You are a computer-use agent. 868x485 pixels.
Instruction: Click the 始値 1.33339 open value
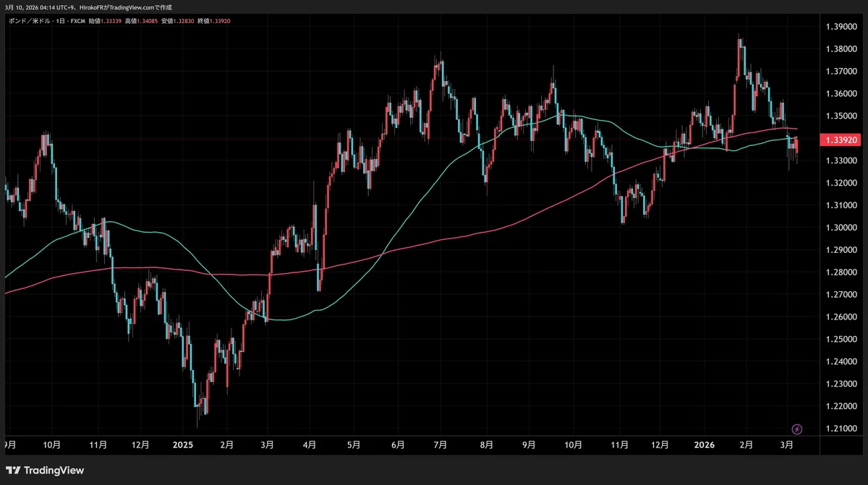coord(105,21)
